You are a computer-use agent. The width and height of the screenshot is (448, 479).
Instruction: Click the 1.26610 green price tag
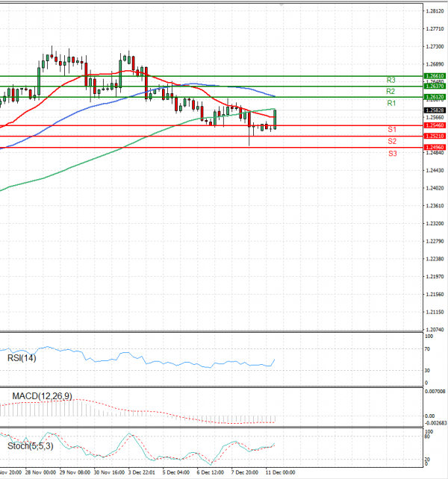[435, 76]
